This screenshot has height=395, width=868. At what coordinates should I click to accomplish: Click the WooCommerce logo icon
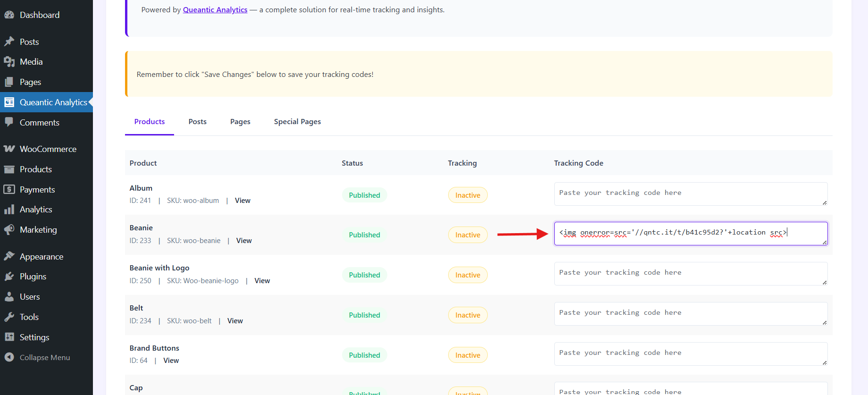(x=9, y=149)
